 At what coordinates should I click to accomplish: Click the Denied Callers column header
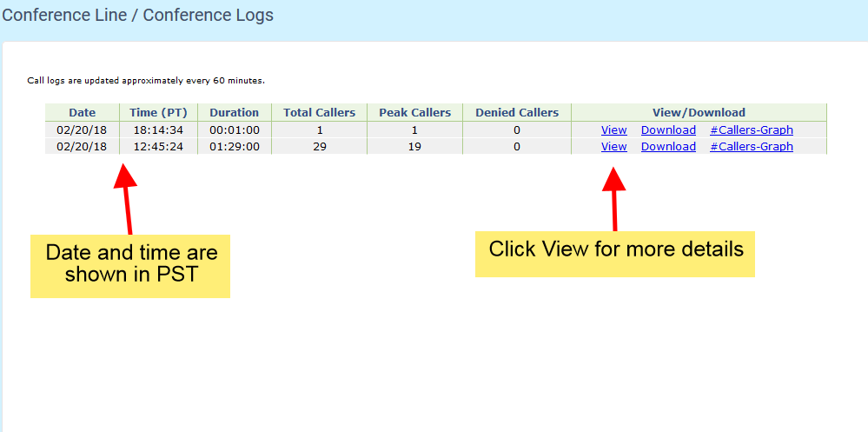tap(516, 112)
